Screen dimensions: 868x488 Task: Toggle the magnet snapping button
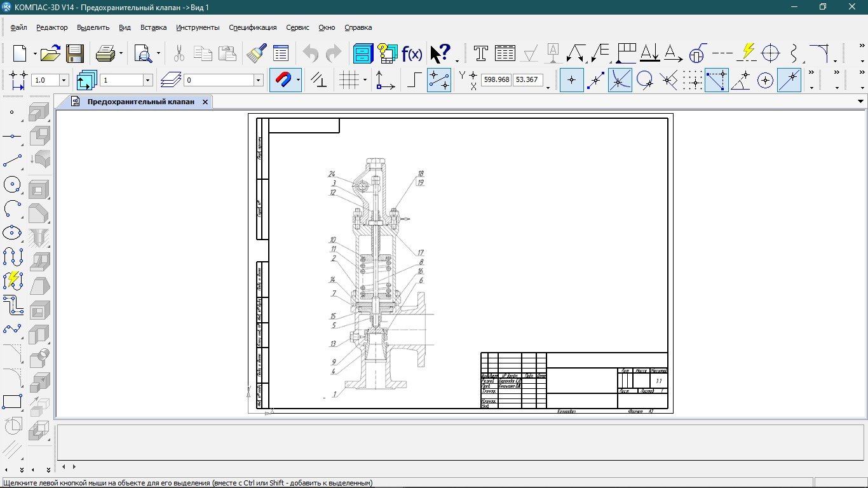[x=281, y=80]
